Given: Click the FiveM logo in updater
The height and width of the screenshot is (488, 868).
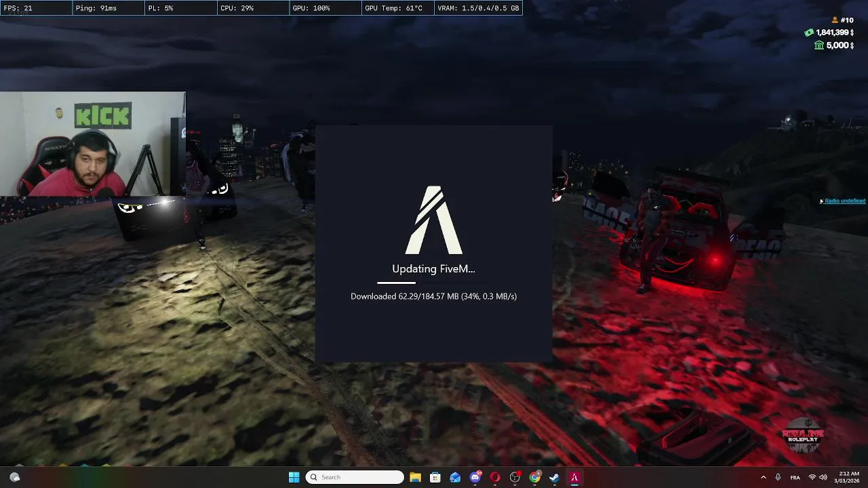Looking at the screenshot, I should pyautogui.click(x=434, y=220).
